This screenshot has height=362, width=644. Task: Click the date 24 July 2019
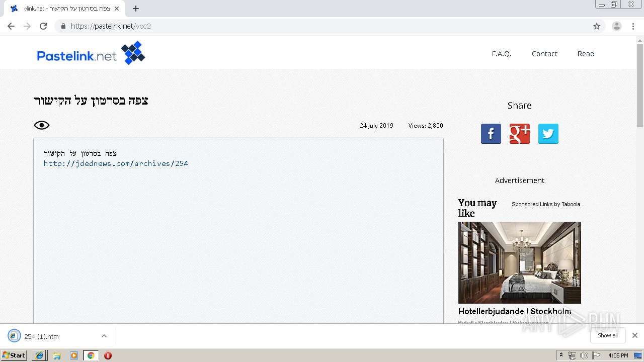376,126
